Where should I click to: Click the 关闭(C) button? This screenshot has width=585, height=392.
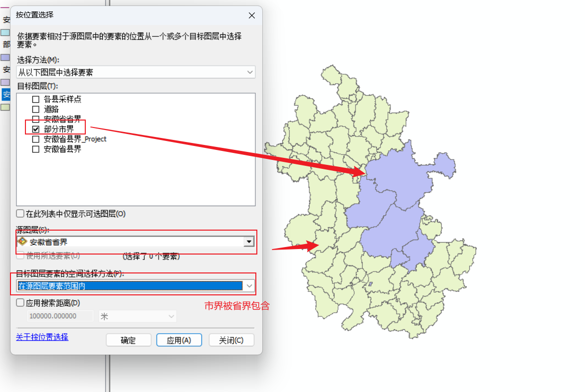231,340
